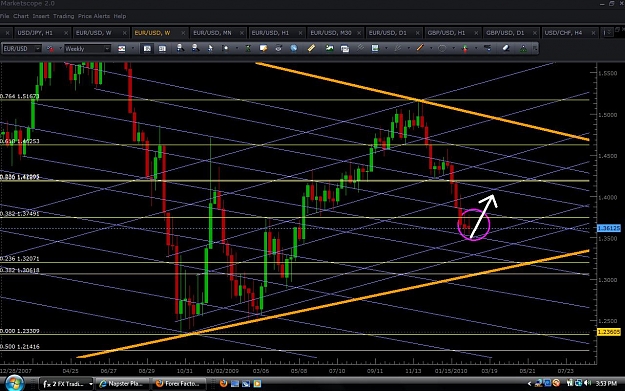Viewport: 625px width, 391px height.
Task: Open the Insert menu
Action: tap(41, 16)
